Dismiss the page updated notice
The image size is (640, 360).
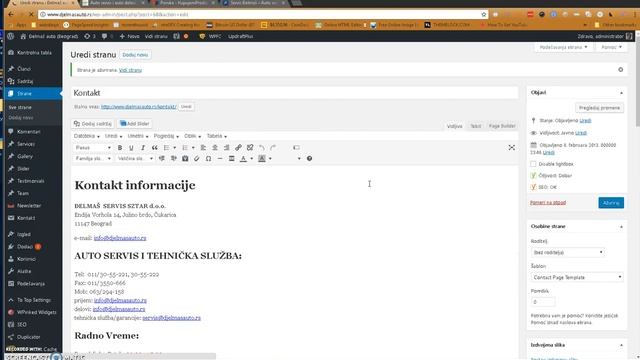620,70
